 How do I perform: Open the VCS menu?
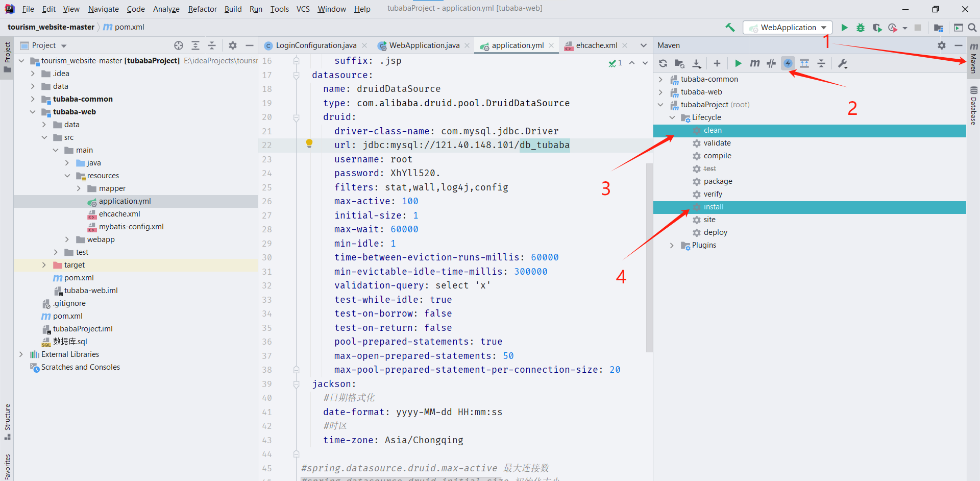click(303, 9)
